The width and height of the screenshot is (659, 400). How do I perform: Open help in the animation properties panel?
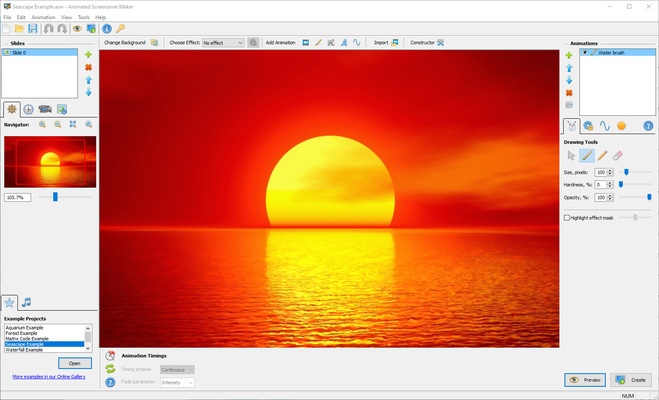(648, 126)
